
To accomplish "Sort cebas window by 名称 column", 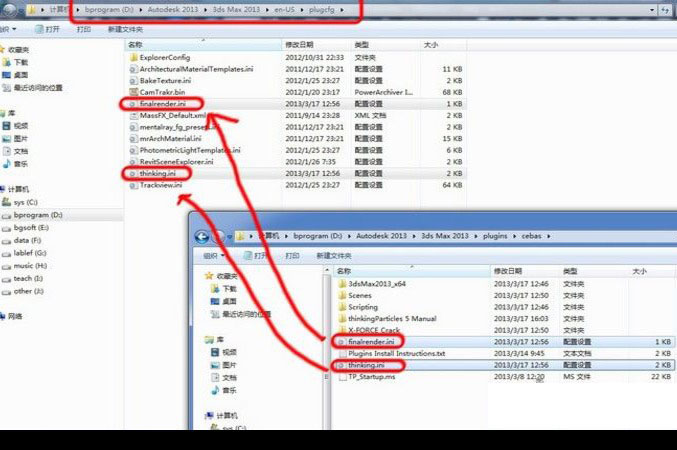I will (412, 271).
